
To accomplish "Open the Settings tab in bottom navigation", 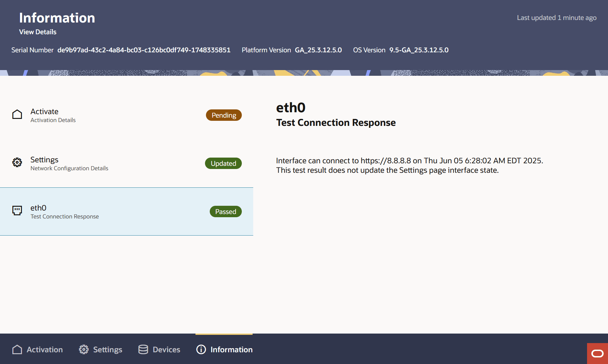I will [108, 349].
